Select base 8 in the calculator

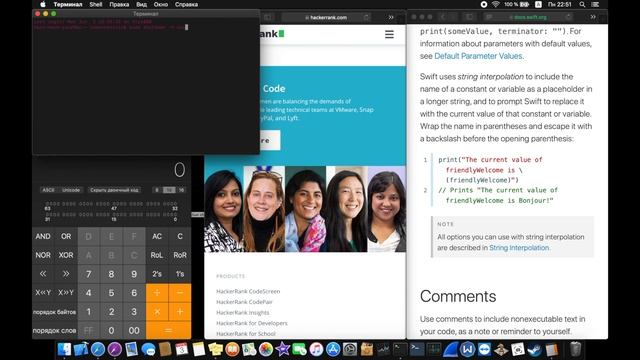[157, 190]
